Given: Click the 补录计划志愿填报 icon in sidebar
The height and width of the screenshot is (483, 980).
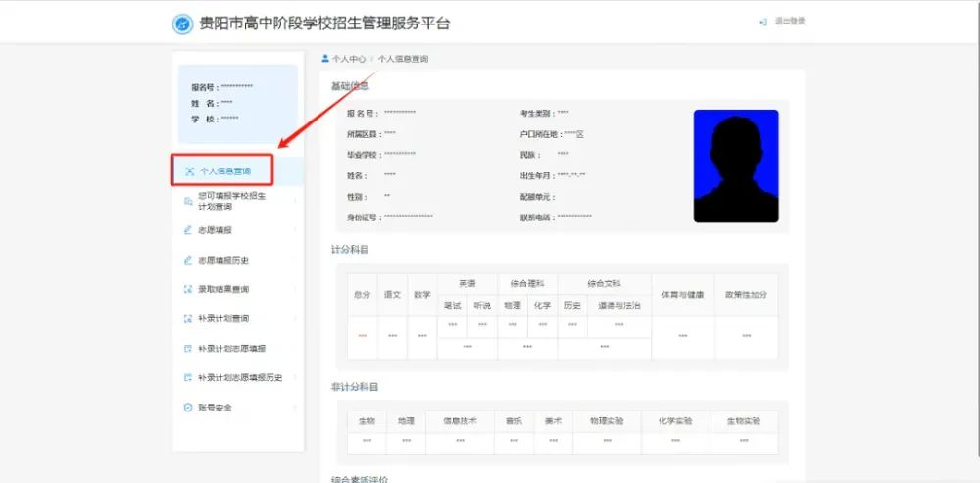Looking at the screenshot, I should tap(188, 349).
